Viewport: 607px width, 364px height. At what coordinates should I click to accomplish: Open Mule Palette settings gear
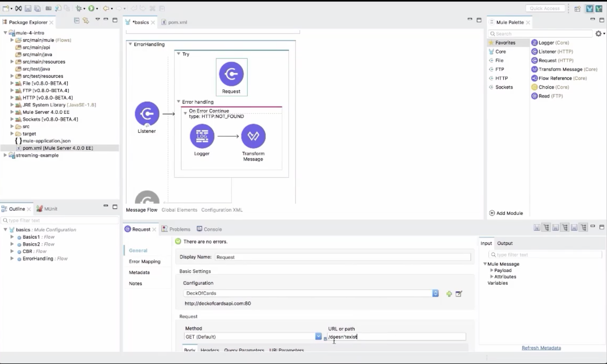(598, 34)
